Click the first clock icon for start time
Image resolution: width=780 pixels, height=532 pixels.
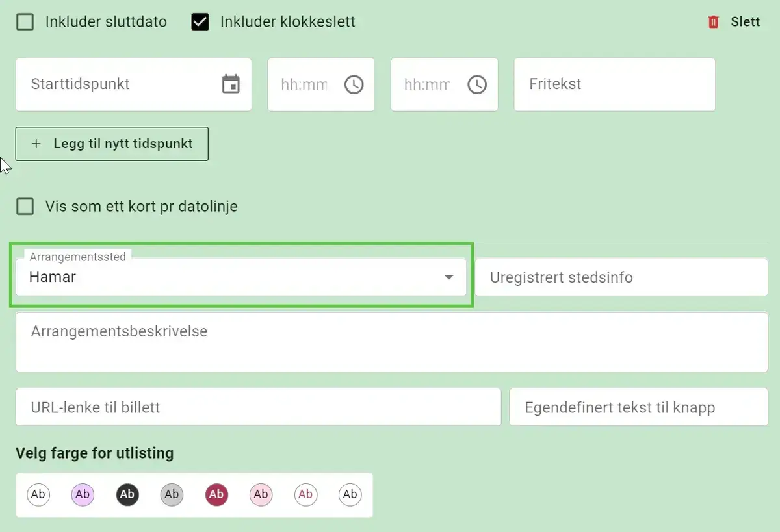354,84
